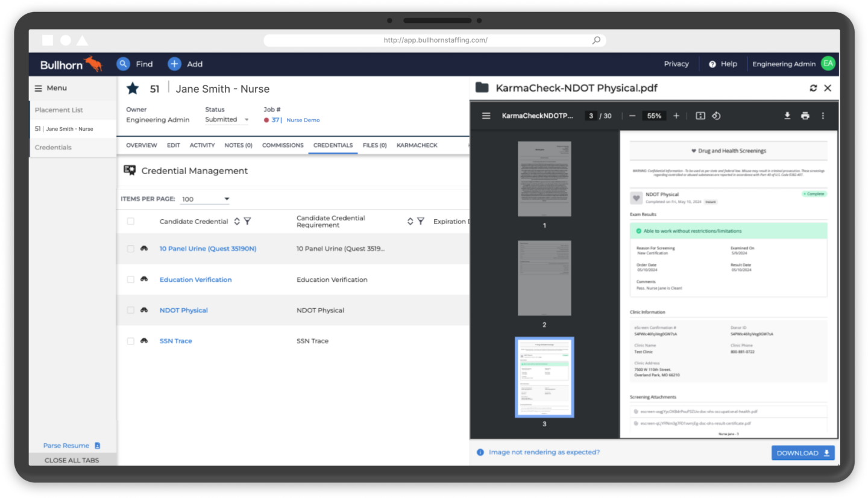Check the select-all credentials header checkbox
This screenshot has width=868, height=498.
[131, 221]
